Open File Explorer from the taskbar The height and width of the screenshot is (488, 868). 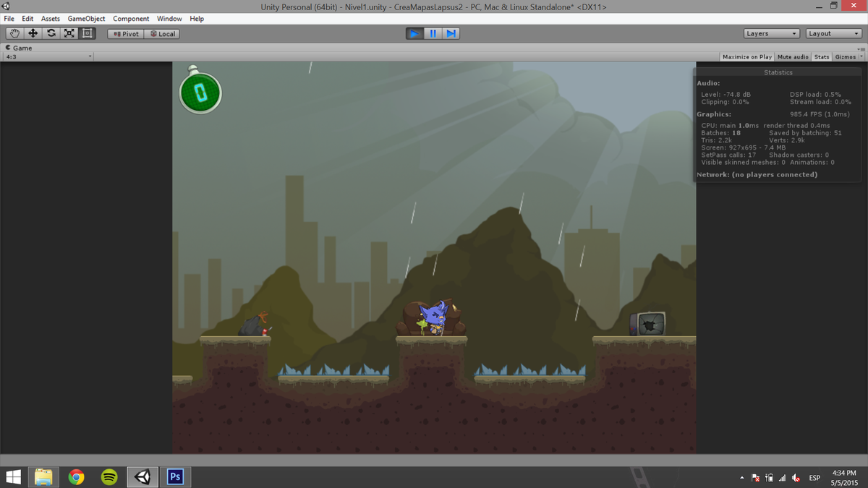[x=43, y=477]
